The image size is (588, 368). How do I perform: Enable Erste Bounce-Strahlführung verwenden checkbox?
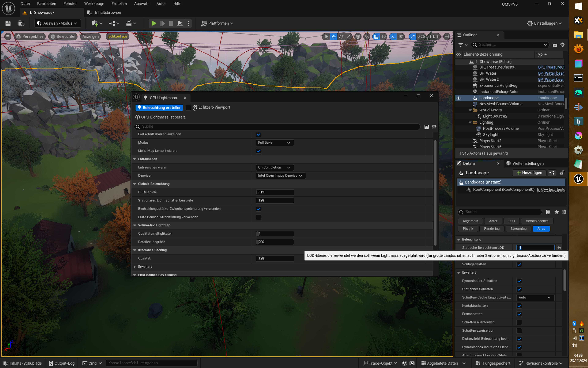tap(258, 217)
